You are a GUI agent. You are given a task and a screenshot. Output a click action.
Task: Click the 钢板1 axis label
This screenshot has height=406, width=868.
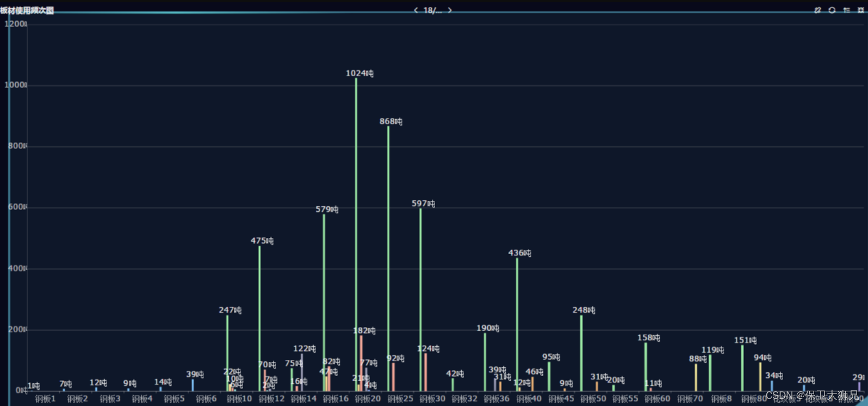point(46,399)
